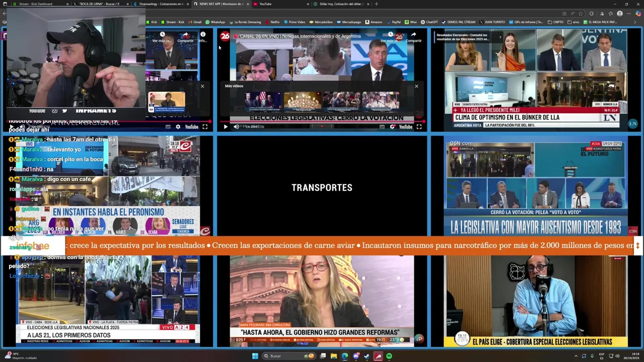Viewport: 644px width, 362px height.
Task: Click Canal 26 live progress bar
Action: tap(322, 121)
